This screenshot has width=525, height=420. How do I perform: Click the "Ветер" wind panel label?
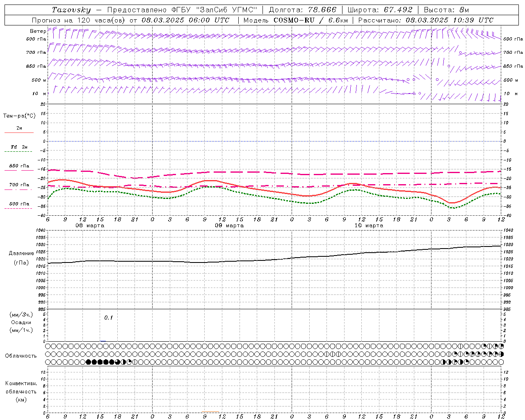[38, 31]
